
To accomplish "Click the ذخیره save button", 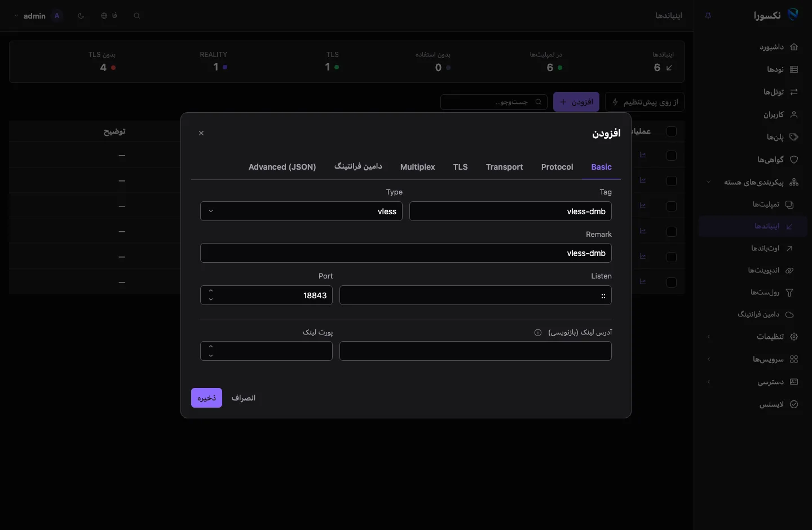I will [206, 398].
